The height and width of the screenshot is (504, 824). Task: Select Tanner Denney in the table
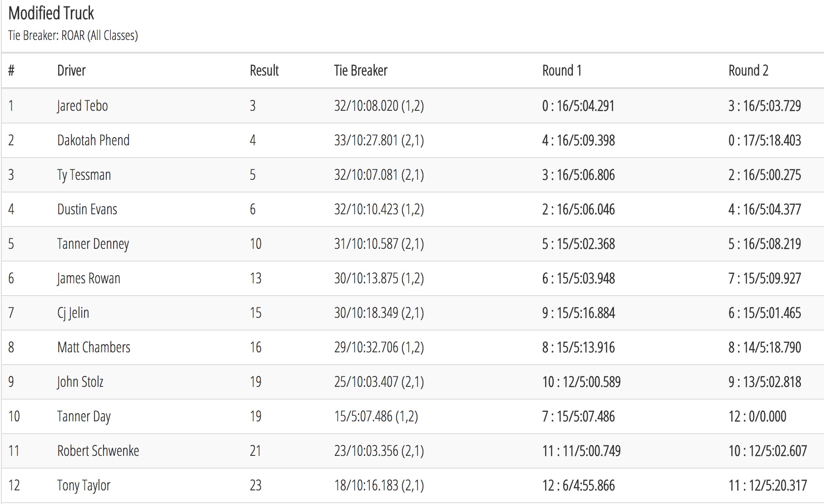coord(93,244)
